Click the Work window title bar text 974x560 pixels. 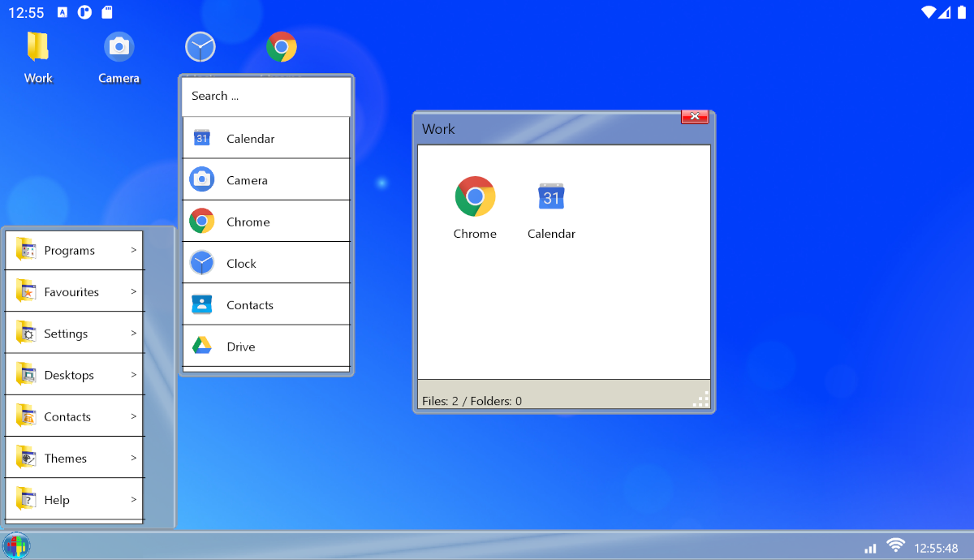pyautogui.click(x=438, y=129)
